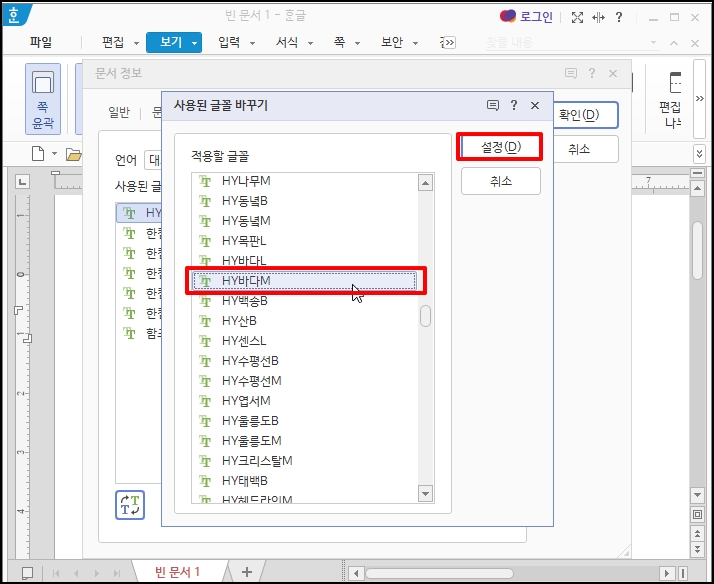This screenshot has height=584, width=714.
Task: Expand the 서식 menu dropdown arrow
Action: point(310,44)
